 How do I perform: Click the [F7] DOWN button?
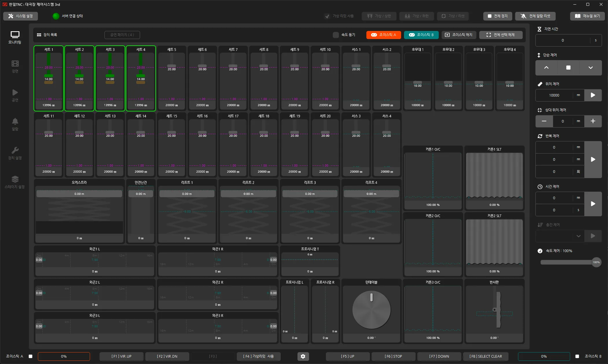(x=439, y=356)
